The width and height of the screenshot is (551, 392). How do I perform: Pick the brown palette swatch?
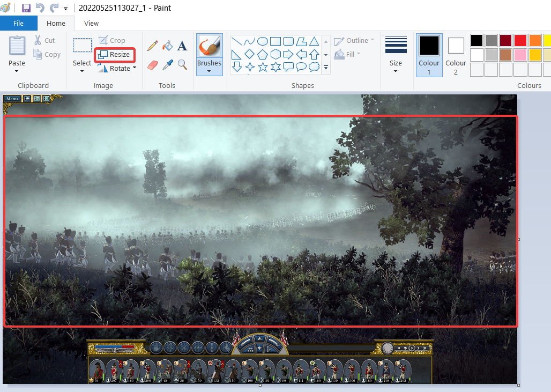coord(505,55)
